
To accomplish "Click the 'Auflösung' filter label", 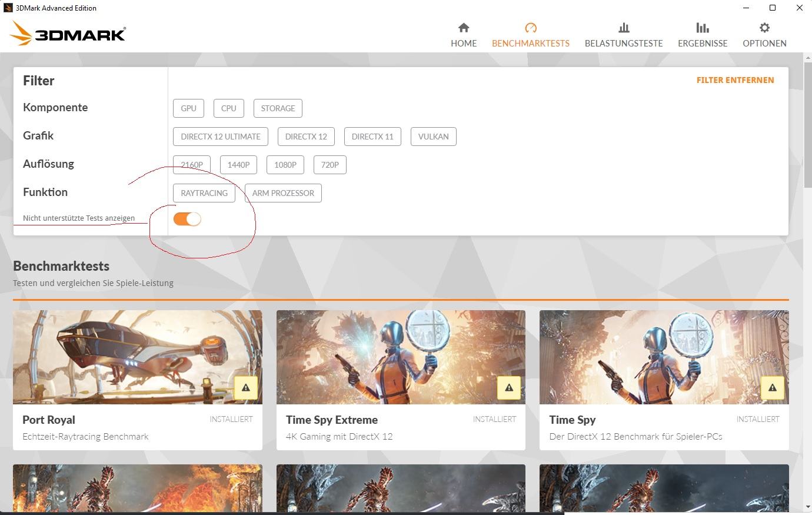I will click(48, 164).
